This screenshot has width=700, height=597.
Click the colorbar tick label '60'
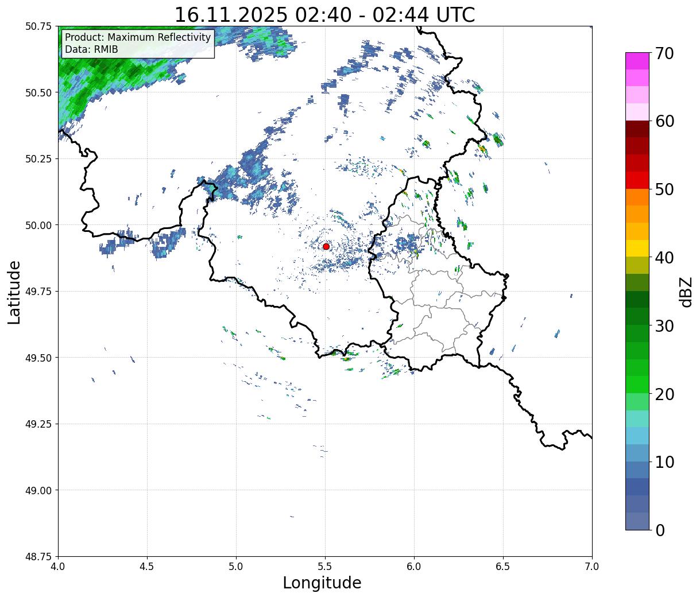pyautogui.click(x=664, y=121)
